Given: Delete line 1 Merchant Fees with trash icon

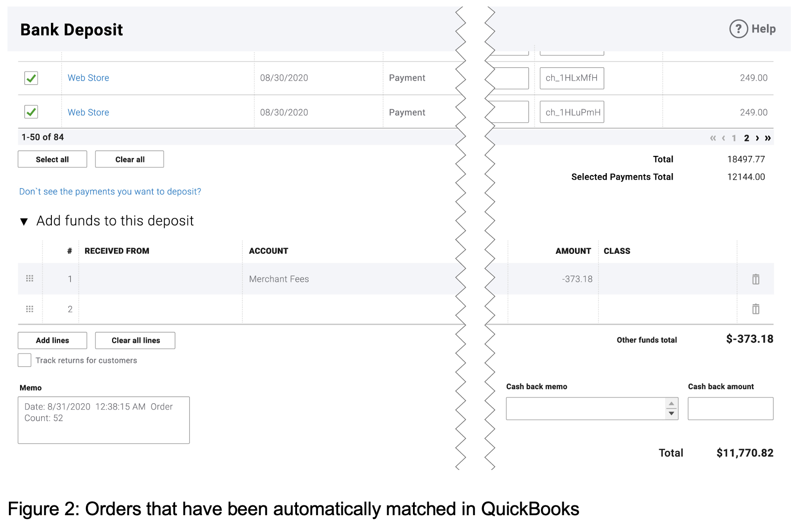Looking at the screenshot, I should [x=756, y=279].
